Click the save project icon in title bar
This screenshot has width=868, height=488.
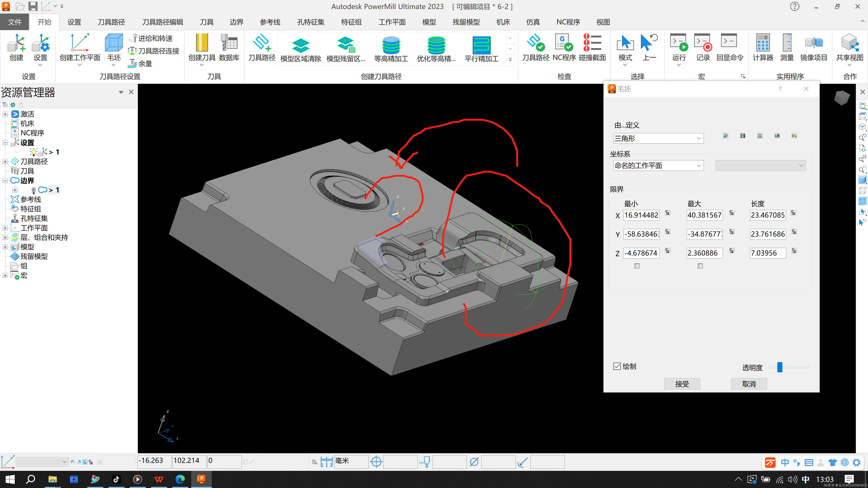click(33, 6)
